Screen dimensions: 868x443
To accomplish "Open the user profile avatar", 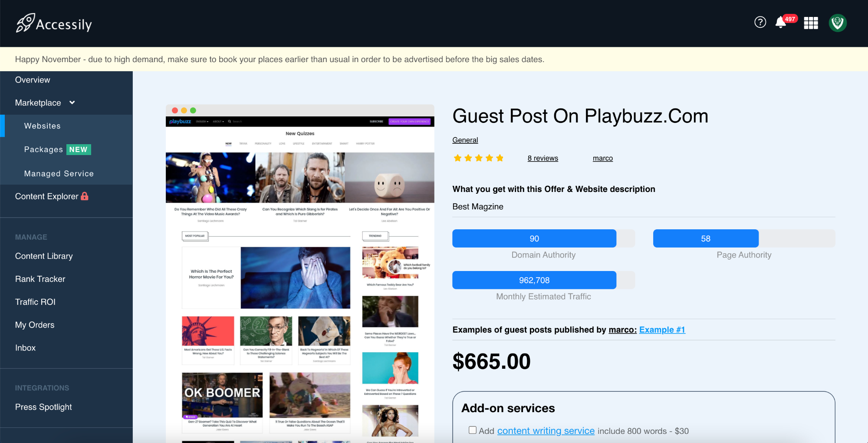I will coord(838,23).
